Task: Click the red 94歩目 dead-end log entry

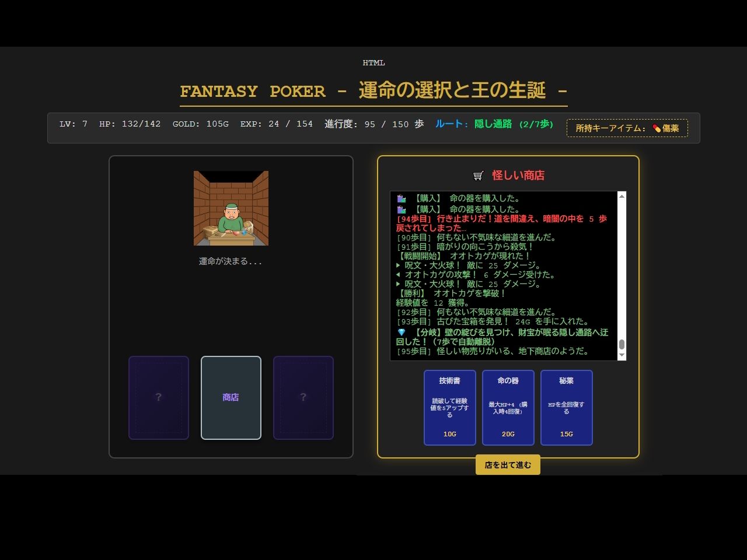Action: pos(501,223)
